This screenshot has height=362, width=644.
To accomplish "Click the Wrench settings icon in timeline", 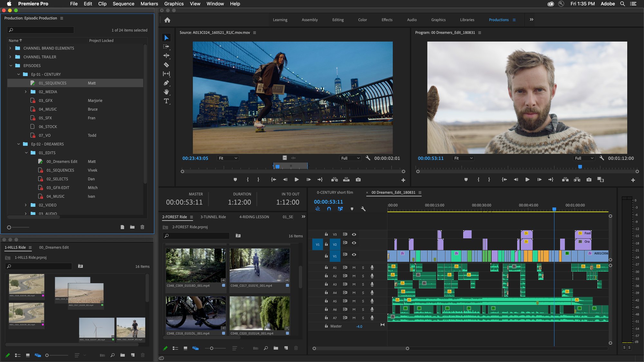I will pyautogui.click(x=364, y=209).
